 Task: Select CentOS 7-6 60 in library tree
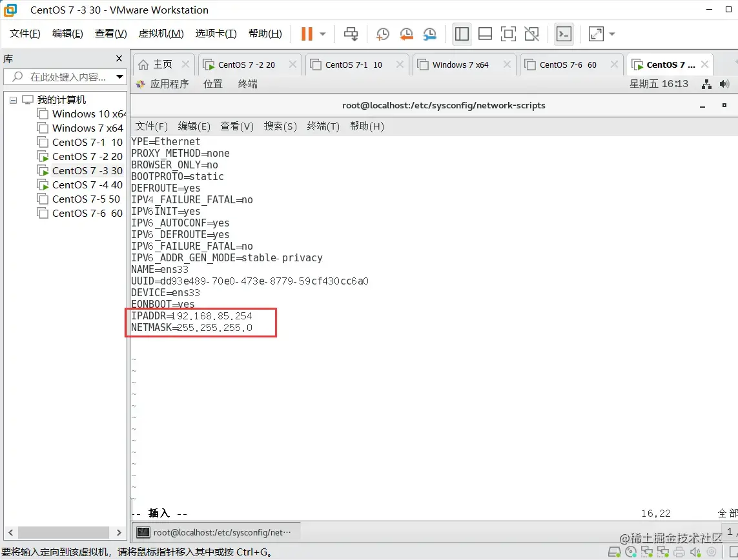(x=80, y=213)
